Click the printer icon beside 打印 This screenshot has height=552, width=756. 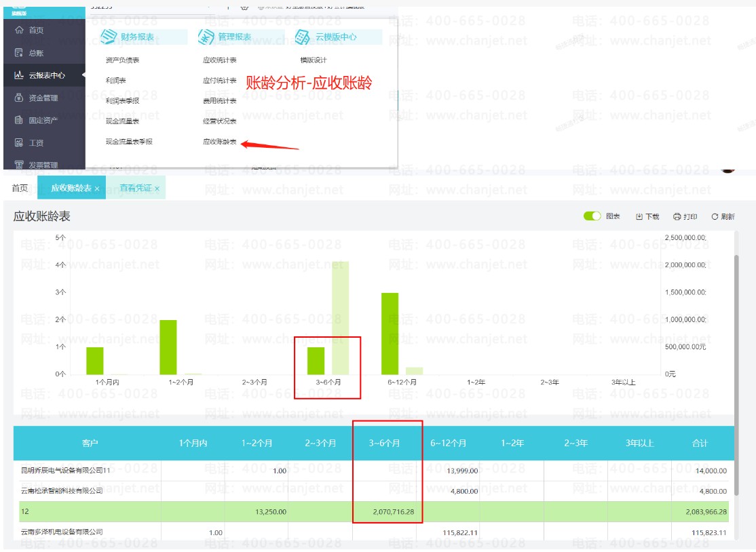pos(677,217)
